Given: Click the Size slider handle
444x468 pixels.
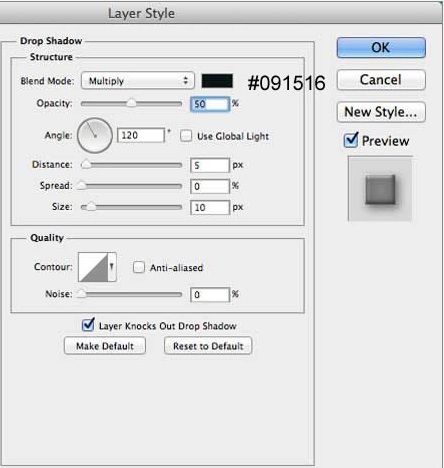Looking at the screenshot, I should coord(91,207).
